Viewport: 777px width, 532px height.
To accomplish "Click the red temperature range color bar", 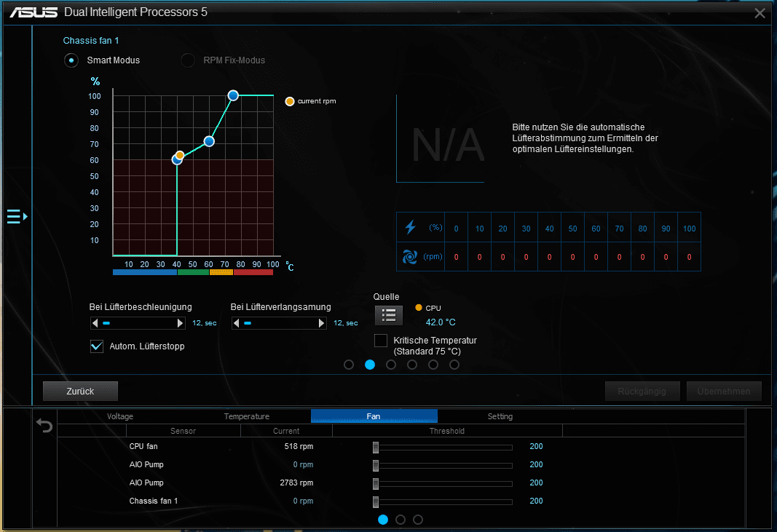I will [253, 272].
